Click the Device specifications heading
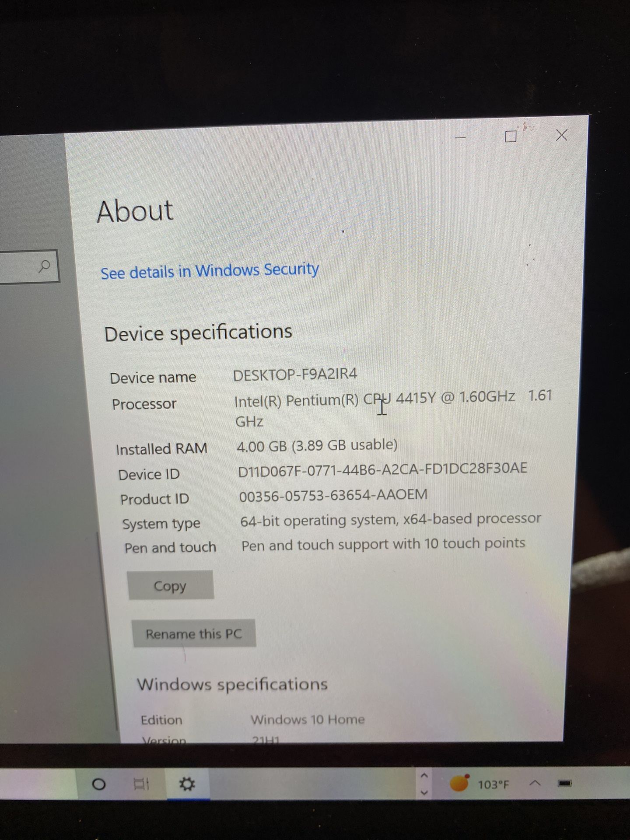This screenshot has width=630, height=840. point(198,332)
